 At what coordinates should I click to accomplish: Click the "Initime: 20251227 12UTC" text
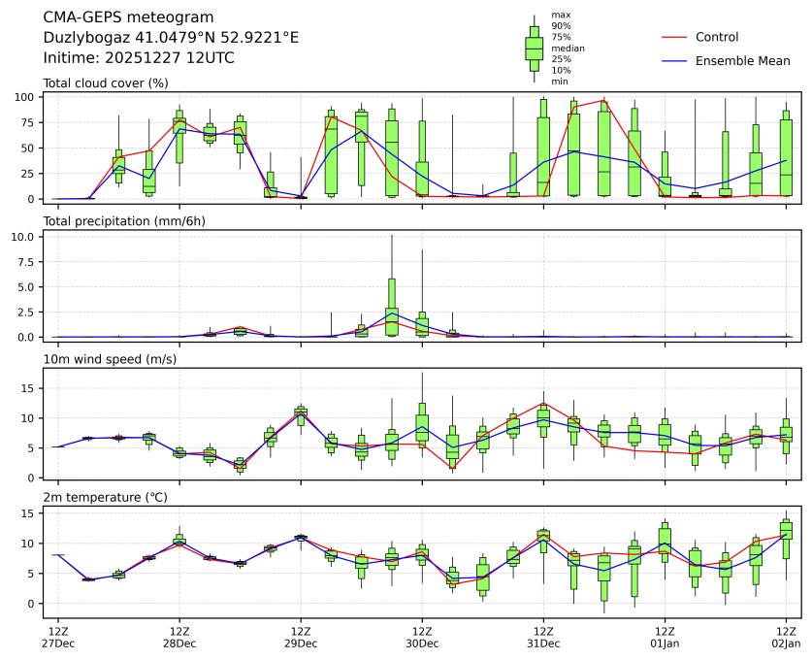(x=139, y=58)
